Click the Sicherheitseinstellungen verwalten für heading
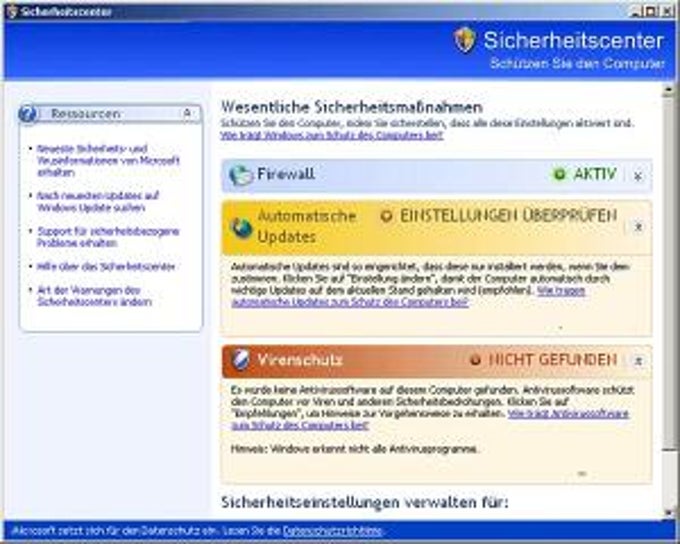The height and width of the screenshot is (544, 680). [x=364, y=502]
